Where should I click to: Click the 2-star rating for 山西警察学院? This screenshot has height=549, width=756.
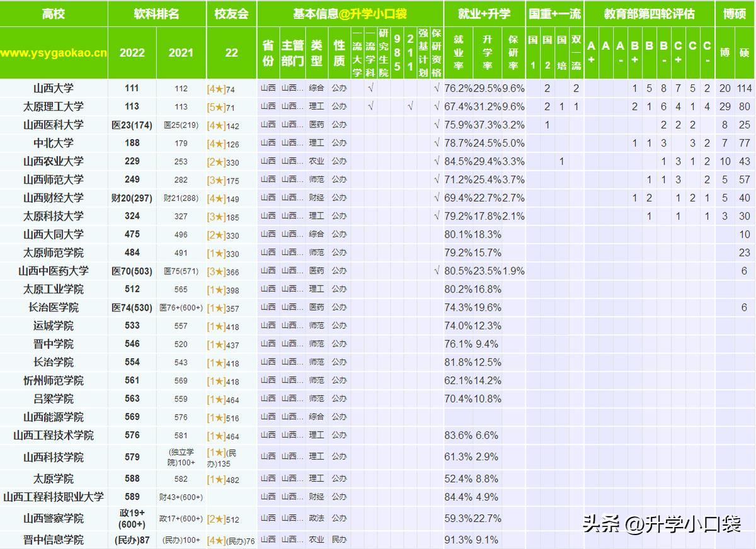217,519
